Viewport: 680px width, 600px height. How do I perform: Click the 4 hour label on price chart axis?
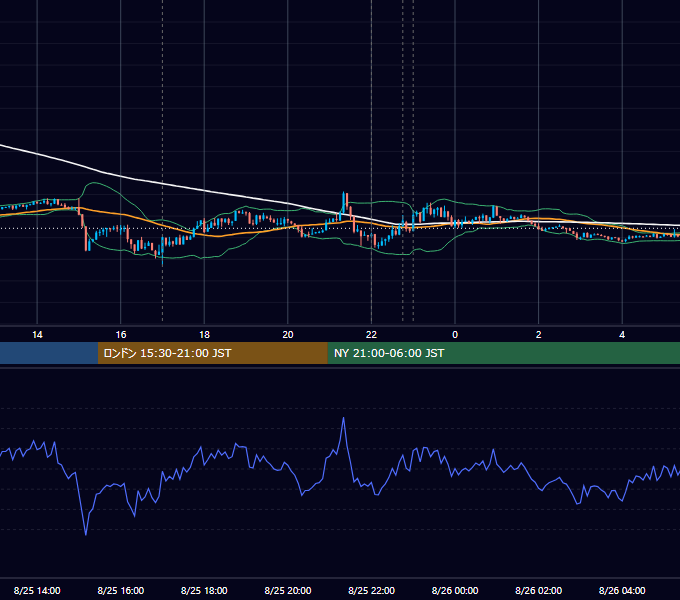[x=622, y=335]
